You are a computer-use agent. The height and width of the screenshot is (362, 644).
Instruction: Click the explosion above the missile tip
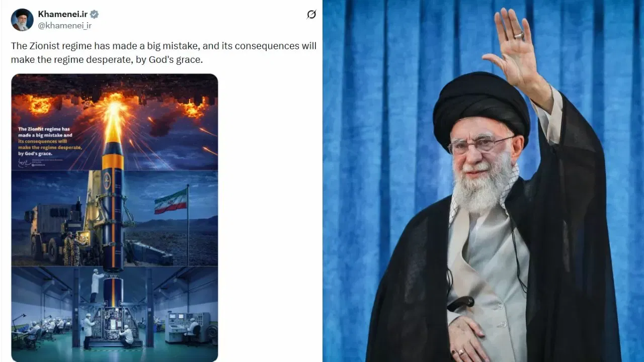[x=114, y=112]
